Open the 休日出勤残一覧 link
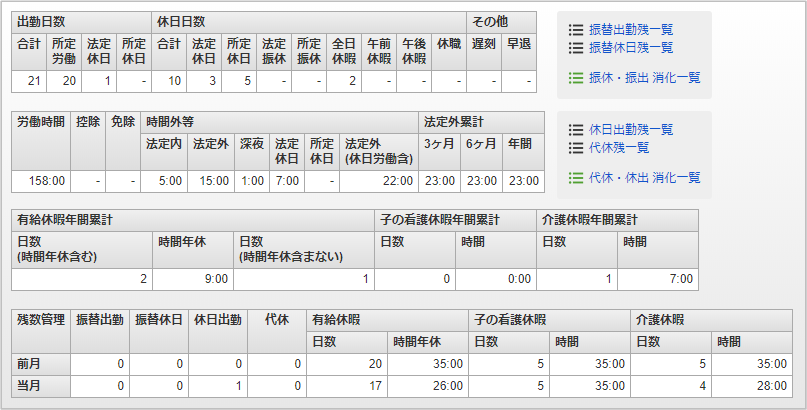Viewport: 807px width, 410px height. pos(631,130)
